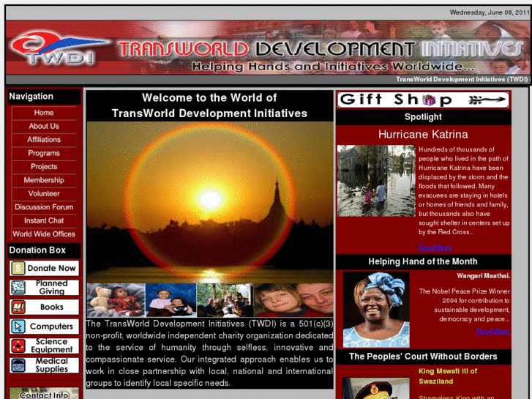Screen dimensions: 532x399
Task: Click the TWDI logo in banner
Action: pos(58,48)
